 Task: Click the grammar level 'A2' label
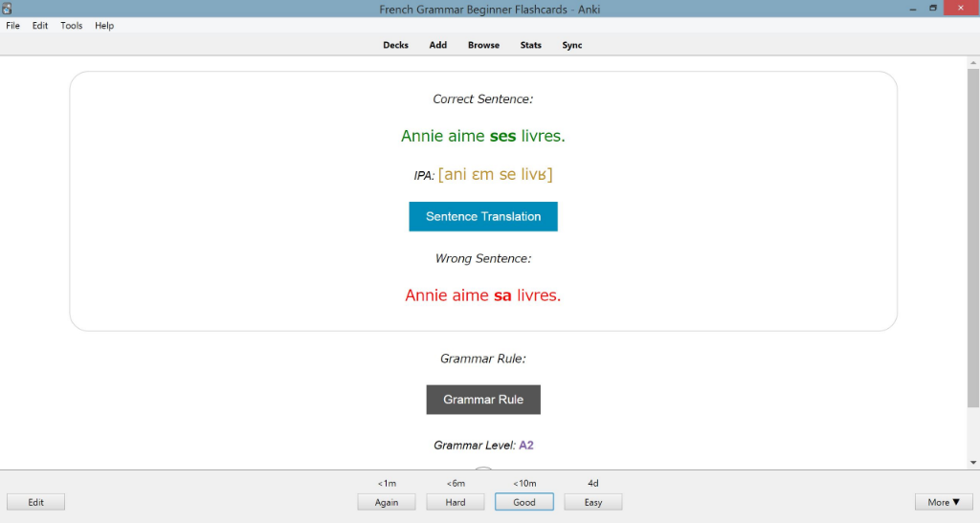pyautogui.click(x=526, y=445)
